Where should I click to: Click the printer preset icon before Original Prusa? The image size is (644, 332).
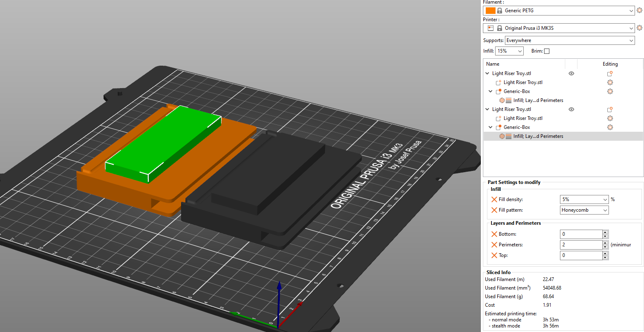point(491,28)
